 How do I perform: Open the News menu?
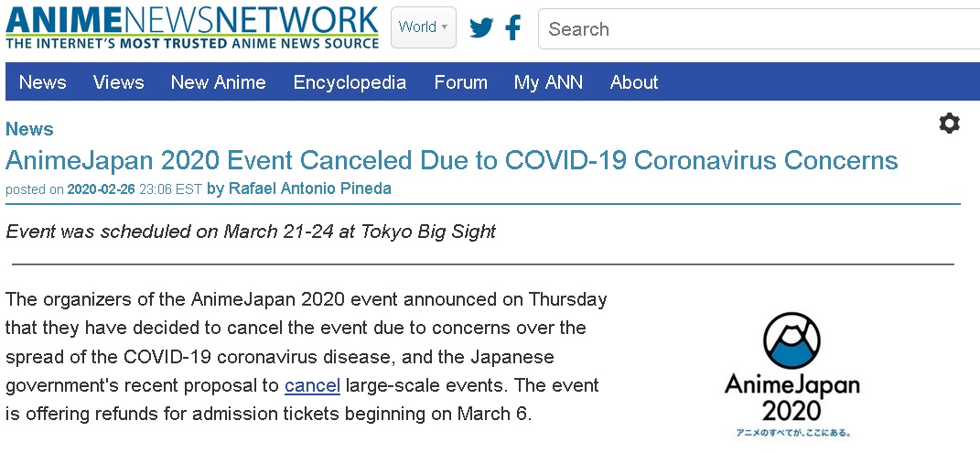coord(42,82)
